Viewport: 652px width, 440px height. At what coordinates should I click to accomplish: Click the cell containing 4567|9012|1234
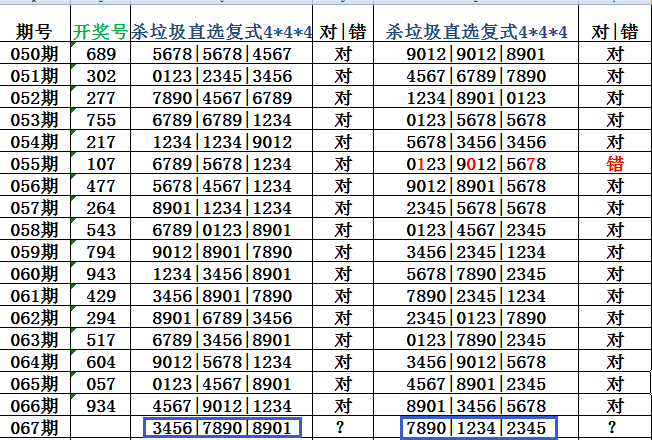pos(222,406)
